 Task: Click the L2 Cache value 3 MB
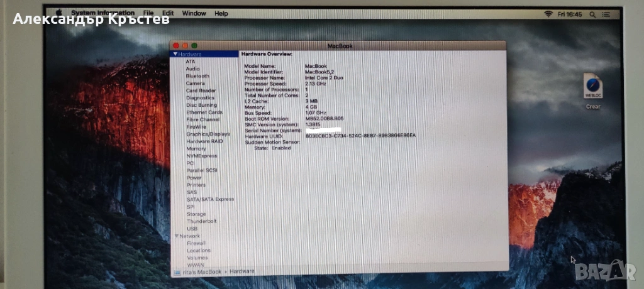(311, 101)
